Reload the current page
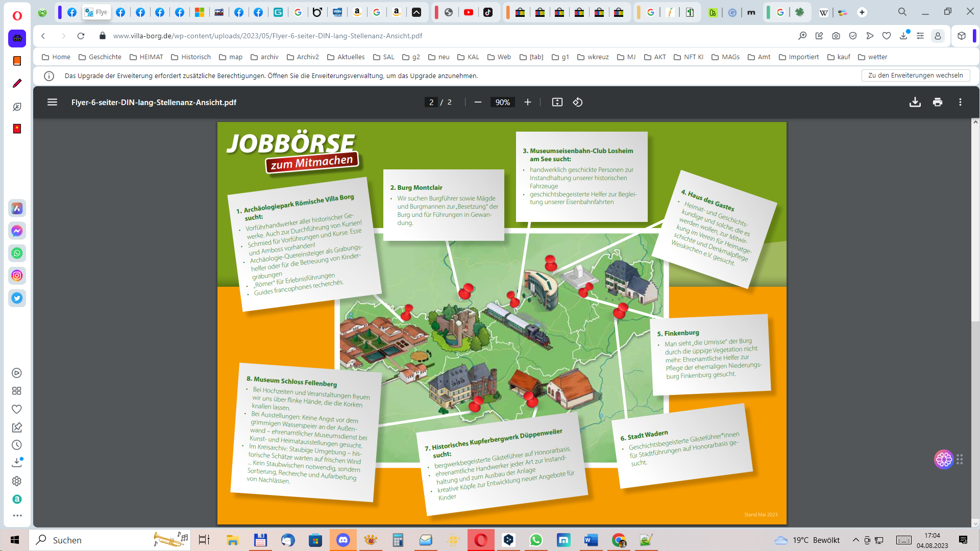Screen dimensions: 980x551 [81, 36]
